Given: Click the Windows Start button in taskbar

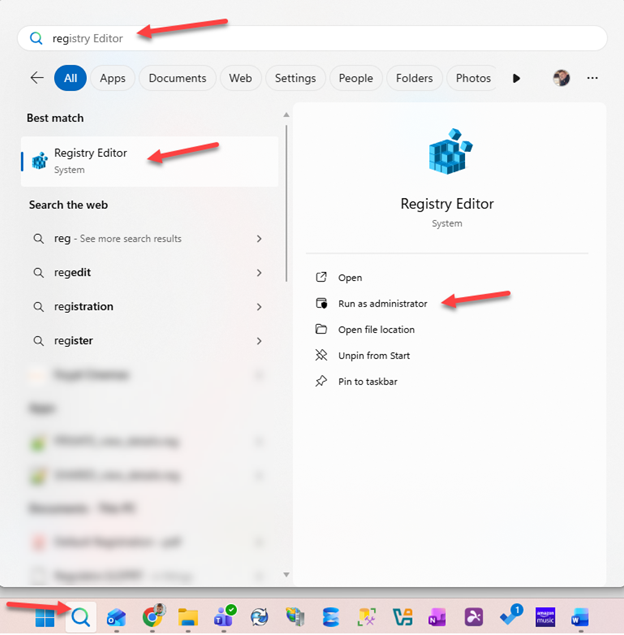Looking at the screenshot, I should pos(46,617).
